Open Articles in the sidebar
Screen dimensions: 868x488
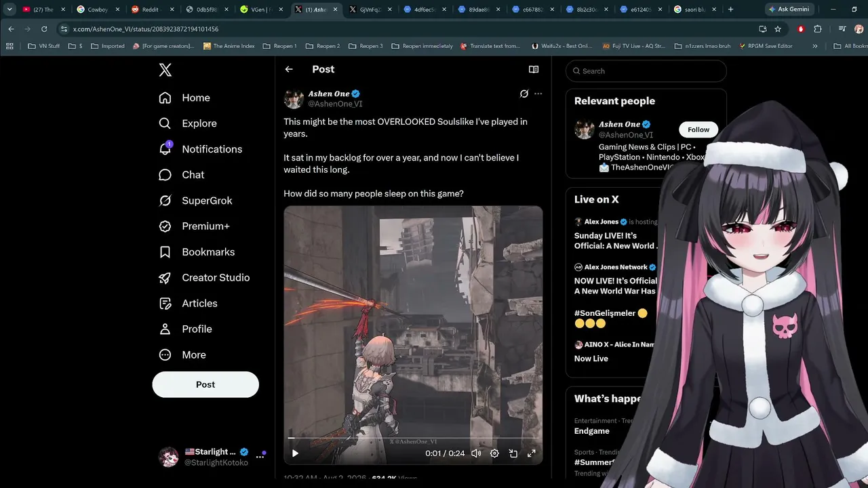pos(188,304)
